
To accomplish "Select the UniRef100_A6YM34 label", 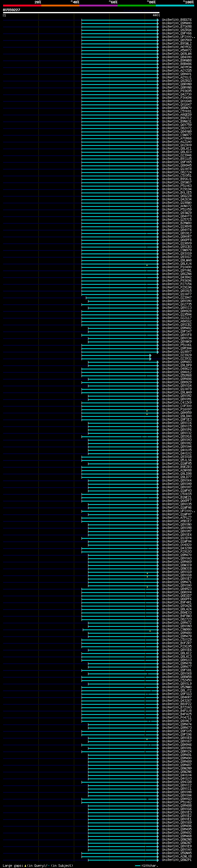I will 177,67.
